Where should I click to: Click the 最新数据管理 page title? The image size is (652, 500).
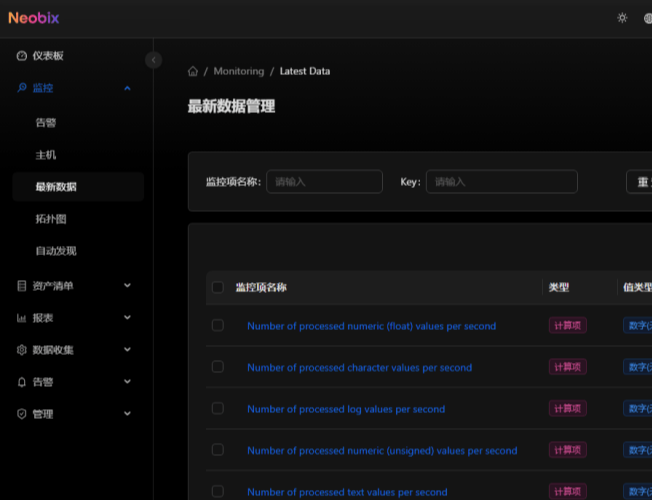click(231, 106)
